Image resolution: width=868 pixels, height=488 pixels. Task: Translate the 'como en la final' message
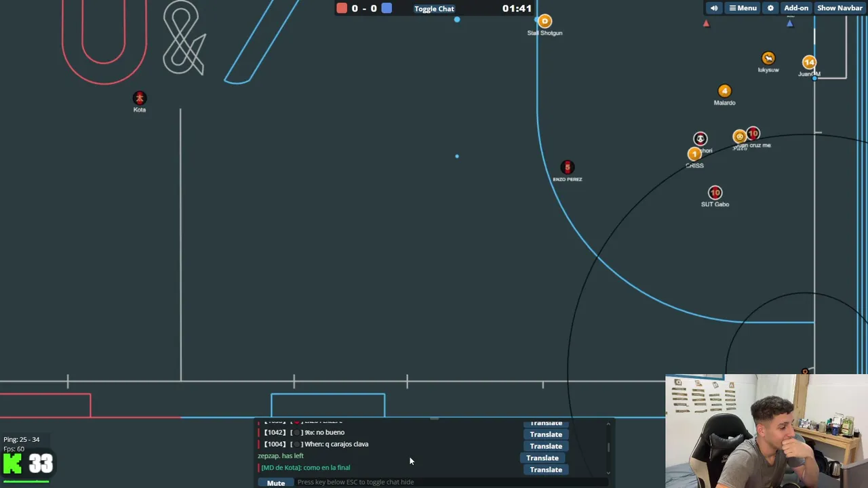coord(546,470)
